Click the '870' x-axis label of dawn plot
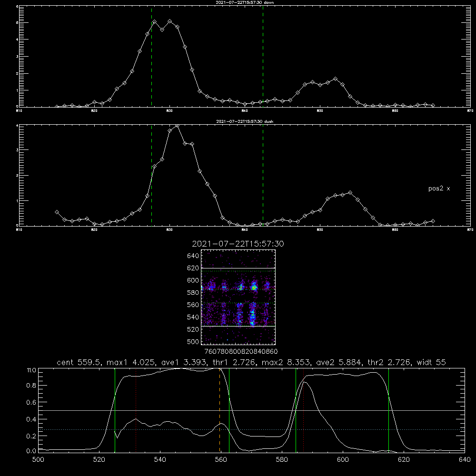This screenshot has height=476, width=476. coord(470,111)
